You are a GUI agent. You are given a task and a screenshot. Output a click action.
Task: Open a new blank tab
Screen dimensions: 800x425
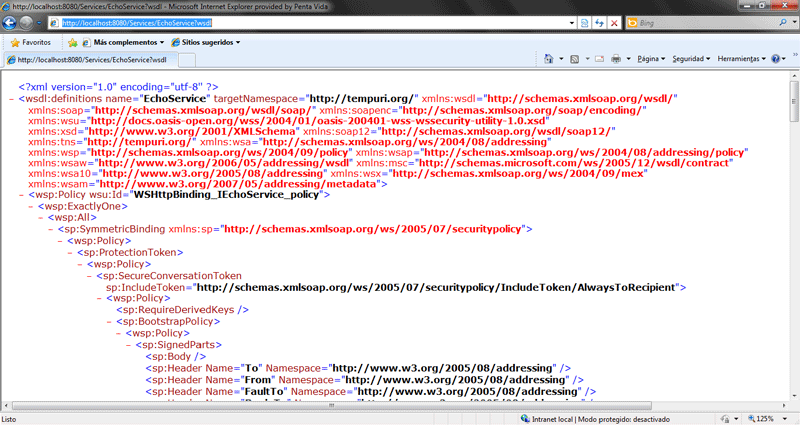point(187,60)
